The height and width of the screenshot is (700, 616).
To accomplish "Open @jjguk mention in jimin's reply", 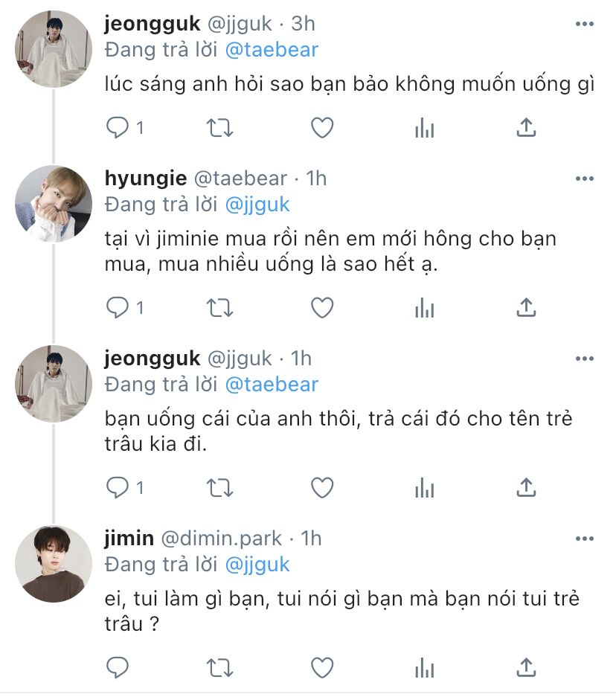I will click(257, 565).
